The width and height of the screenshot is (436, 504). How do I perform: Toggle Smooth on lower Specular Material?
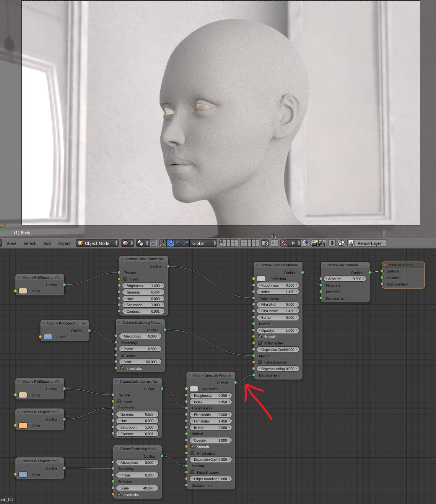pos(193,447)
